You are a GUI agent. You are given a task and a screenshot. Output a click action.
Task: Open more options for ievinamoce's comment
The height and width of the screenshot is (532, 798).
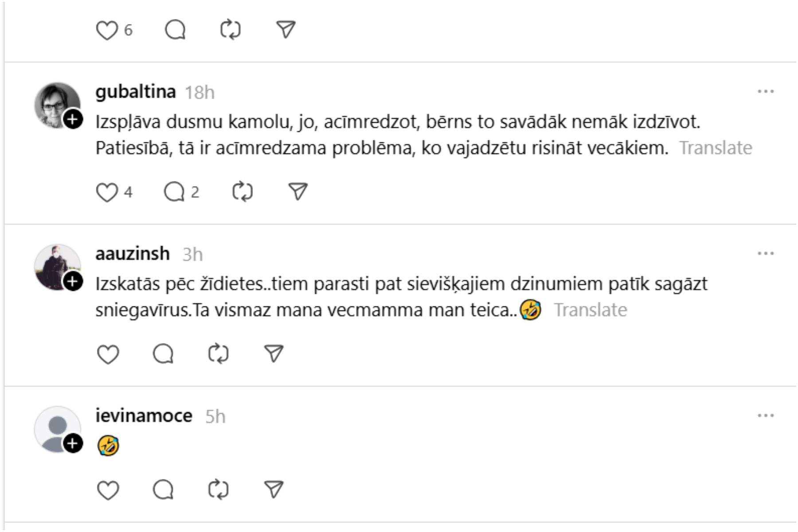(x=766, y=416)
